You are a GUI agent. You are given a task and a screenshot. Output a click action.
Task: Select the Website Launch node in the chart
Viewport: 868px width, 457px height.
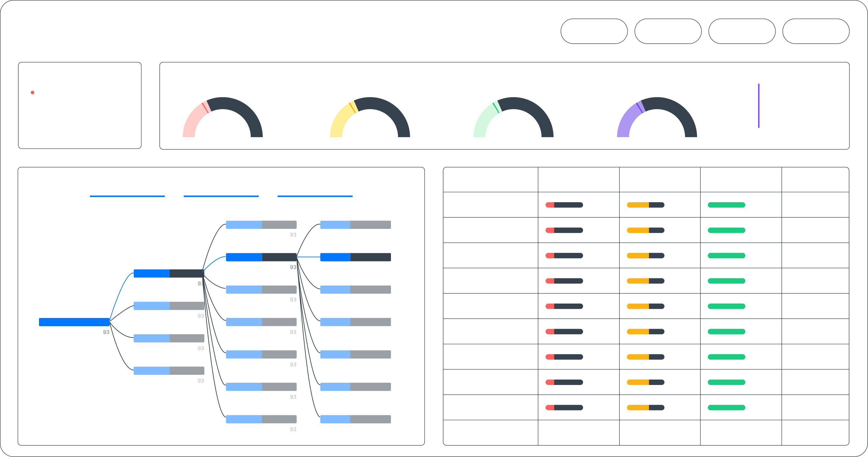coord(74,322)
